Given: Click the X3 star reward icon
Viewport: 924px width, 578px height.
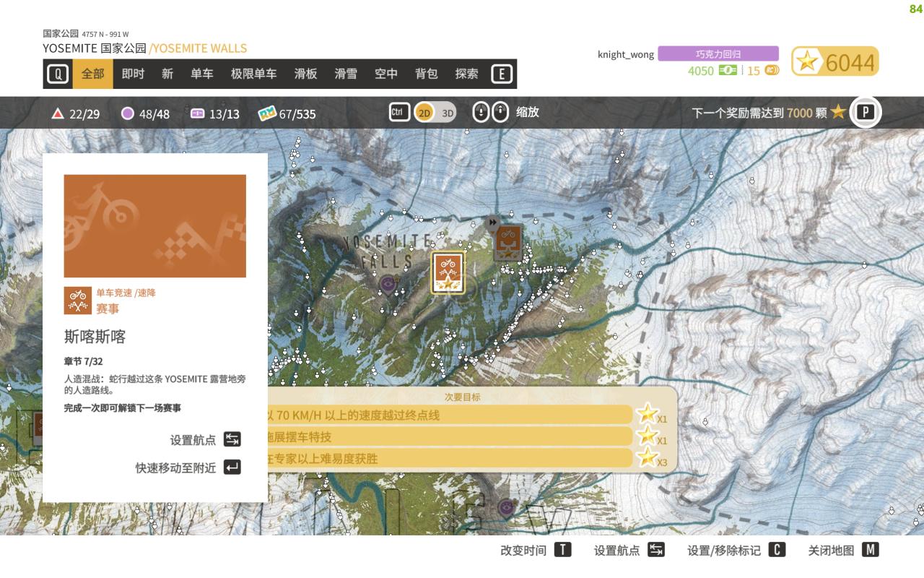Looking at the screenshot, I should tap(648, 457).
